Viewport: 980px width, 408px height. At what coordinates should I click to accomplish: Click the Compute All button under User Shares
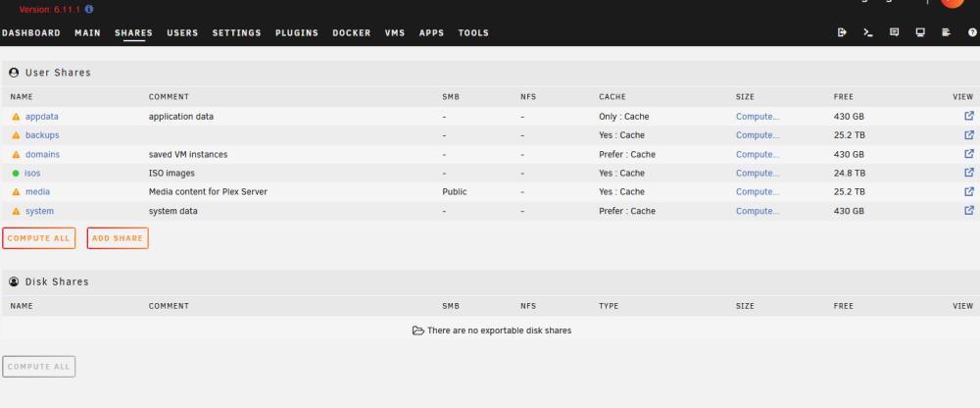point(39,238)
